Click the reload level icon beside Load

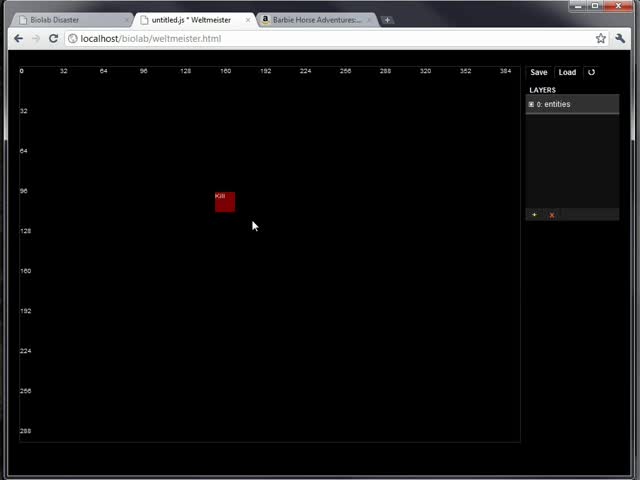(x=591, y=72)
